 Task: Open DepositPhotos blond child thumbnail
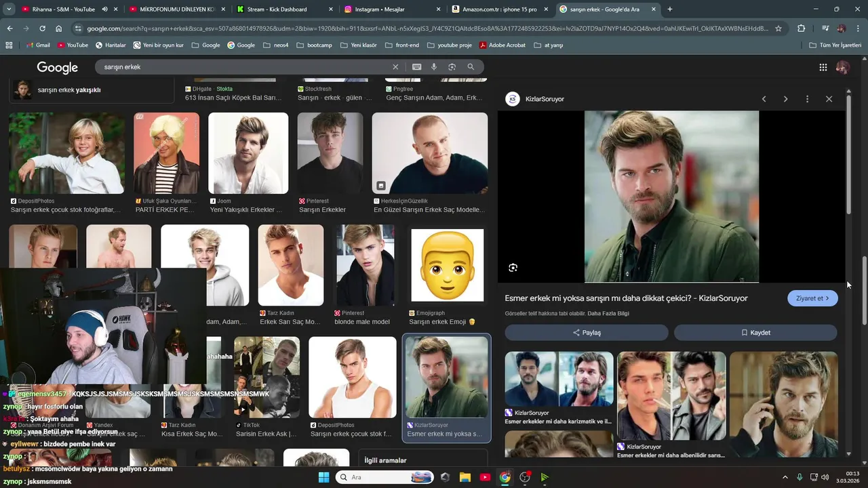tap(66, 153)
